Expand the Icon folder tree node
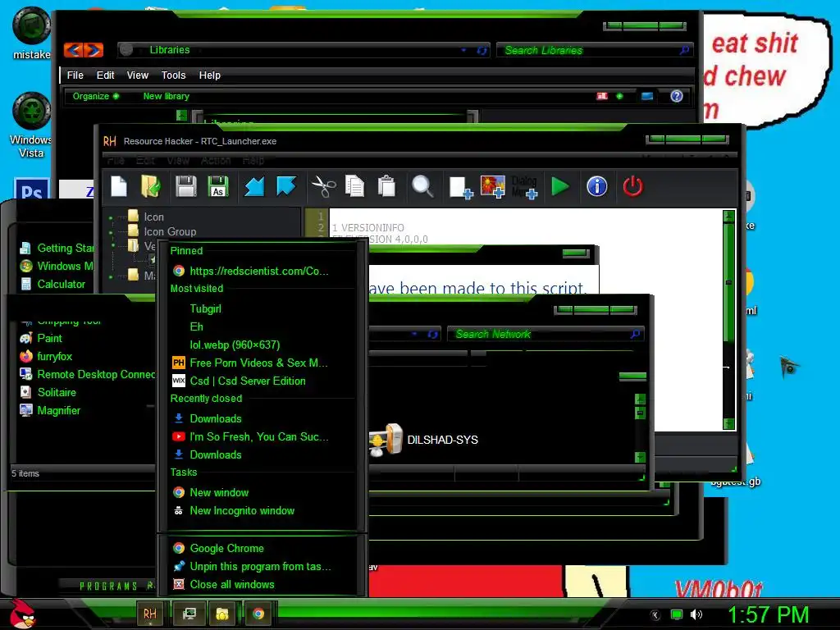The height and width of the screenshot is (630, 840). tap(111, 217)
